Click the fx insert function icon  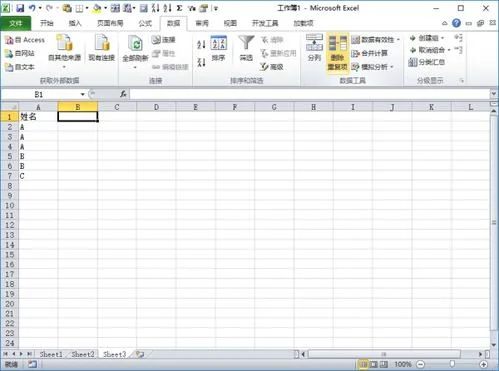[123, 94]
